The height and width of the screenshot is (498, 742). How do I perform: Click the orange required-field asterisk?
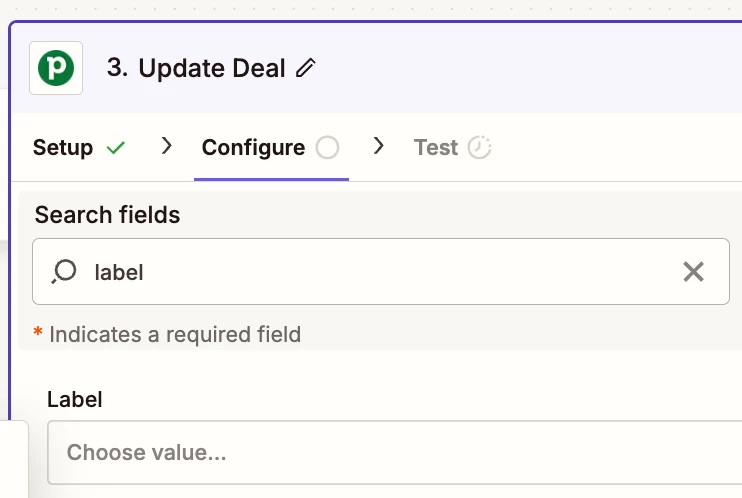pyautogui.click(x=38, y=332)
